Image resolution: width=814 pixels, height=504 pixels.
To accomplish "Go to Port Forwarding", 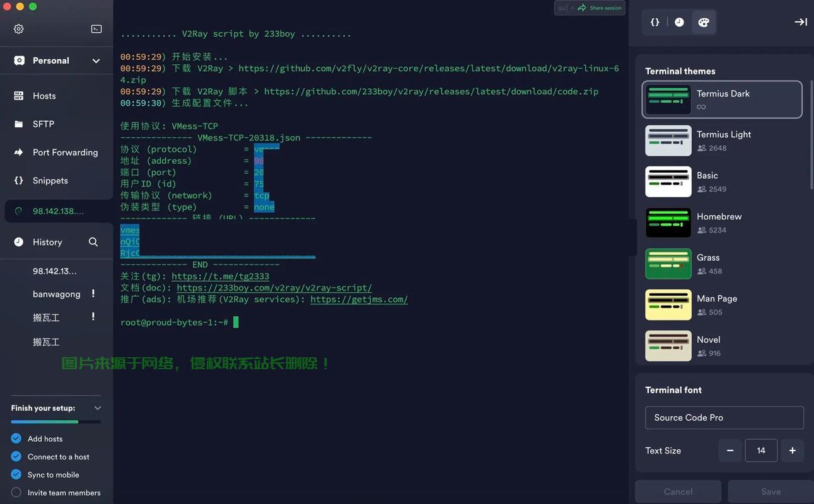I will tap(65, 152).
